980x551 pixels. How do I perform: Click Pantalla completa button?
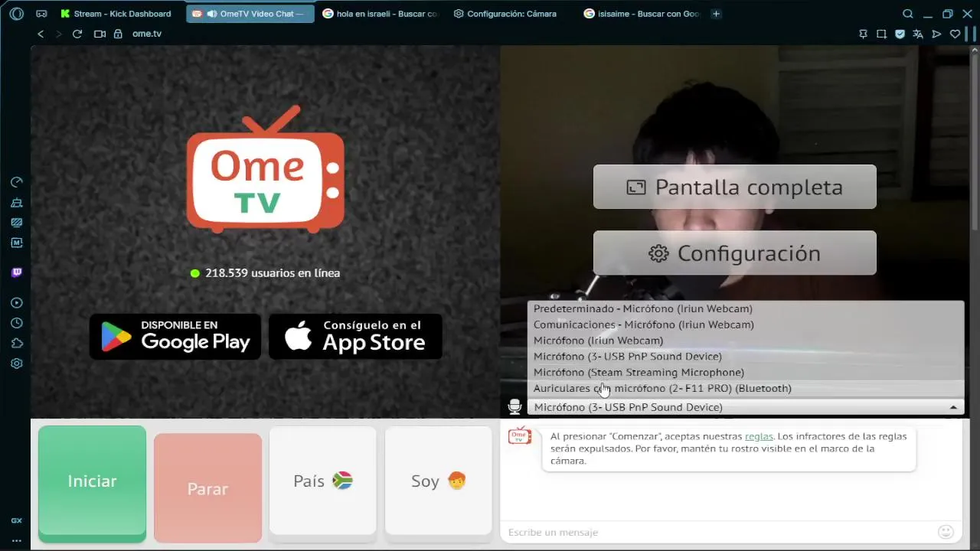click(735, 187)
